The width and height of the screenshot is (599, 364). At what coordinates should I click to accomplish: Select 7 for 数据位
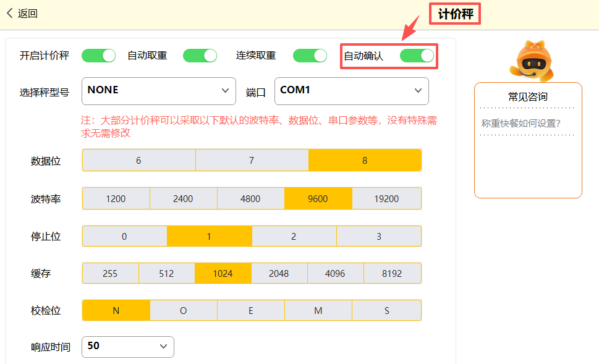pyautogui.click(x=252, y=160)
